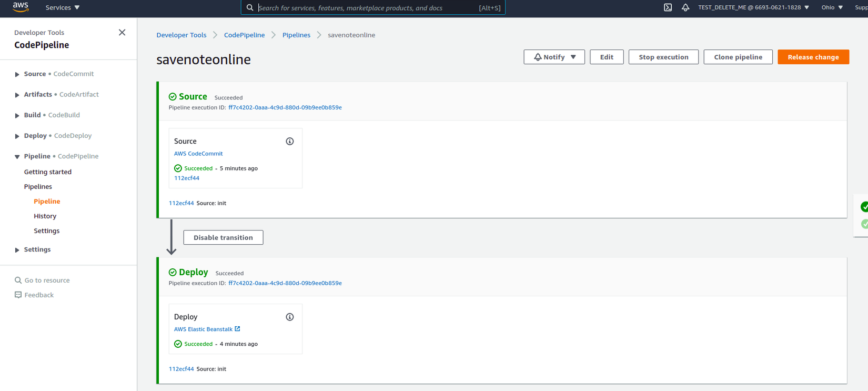Screen dimensions: 868x391
Task: Click the '5 minutes ago' timestamp text
Action: point(239,168)
